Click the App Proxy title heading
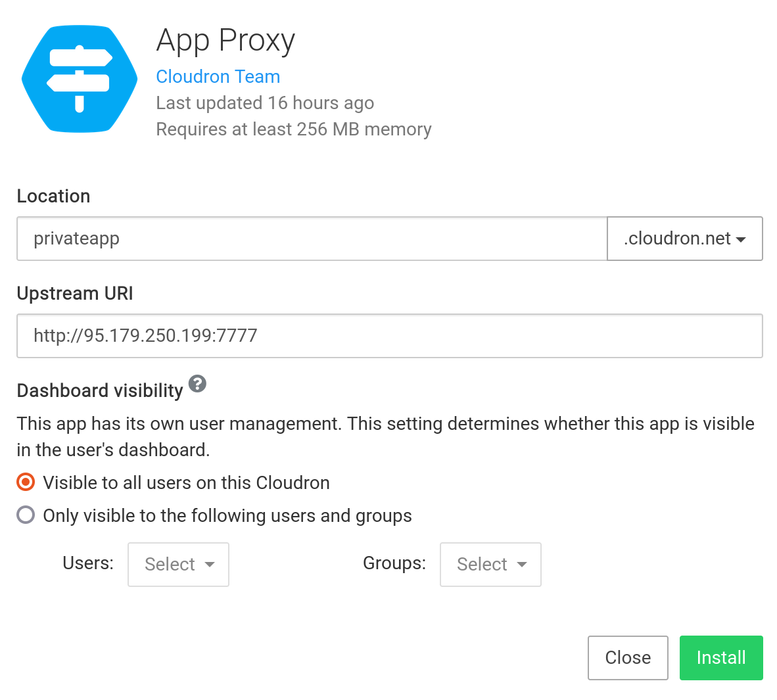 click(x=225, y=41)
